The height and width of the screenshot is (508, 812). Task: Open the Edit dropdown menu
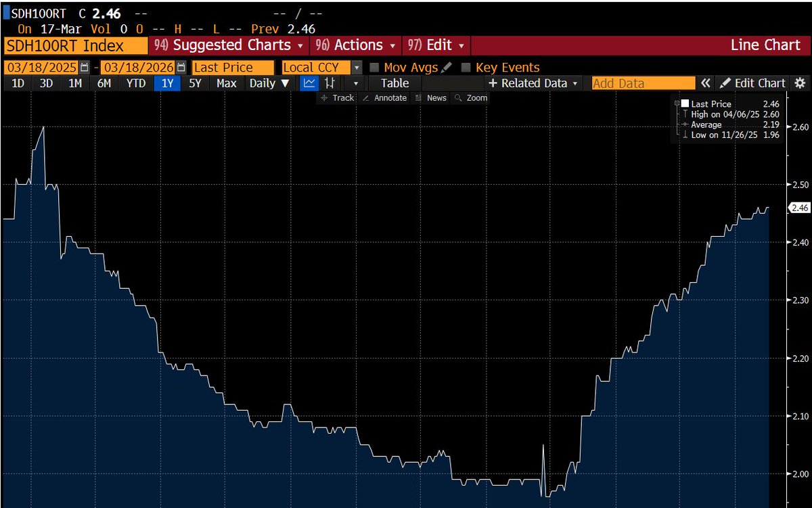(436, 45)
